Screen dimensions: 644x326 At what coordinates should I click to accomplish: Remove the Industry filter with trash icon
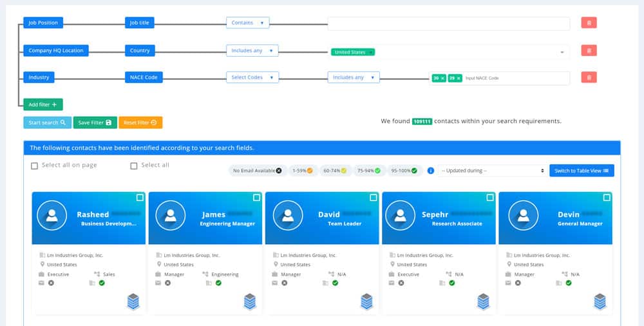[589, 77]
